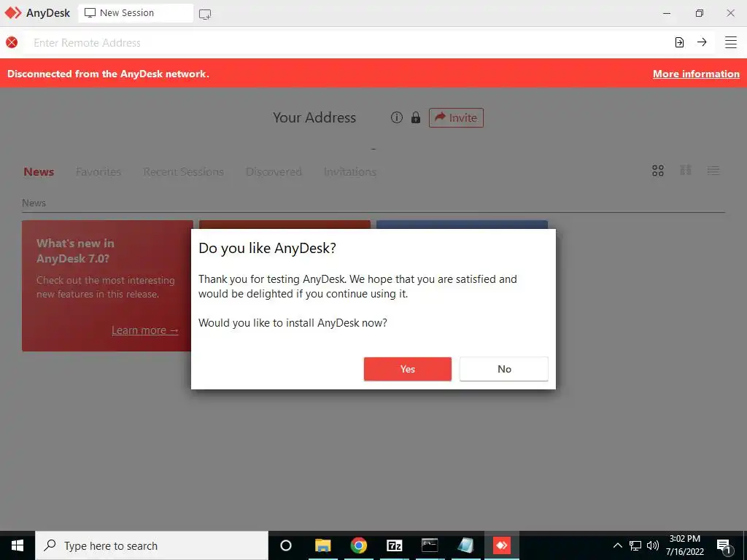Open the Windows Start menu
The height and width of the screenshot is (560, 747).
click(x=18, y=545)
